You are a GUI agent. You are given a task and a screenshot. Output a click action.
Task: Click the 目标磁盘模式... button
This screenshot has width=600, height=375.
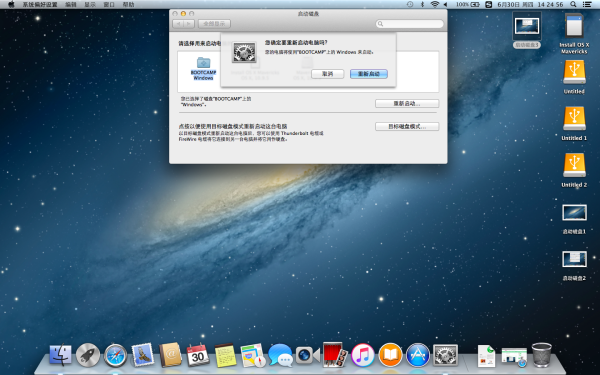point(407,127)
